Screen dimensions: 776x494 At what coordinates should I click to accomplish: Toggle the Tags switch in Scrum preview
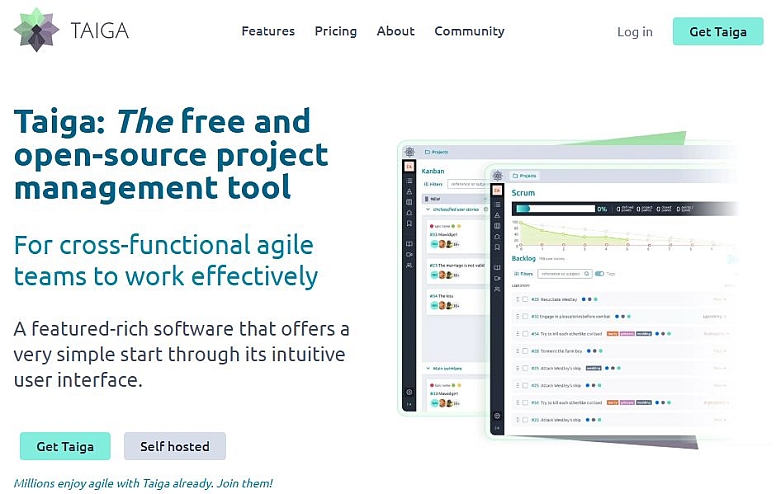(x=599, y=273)
